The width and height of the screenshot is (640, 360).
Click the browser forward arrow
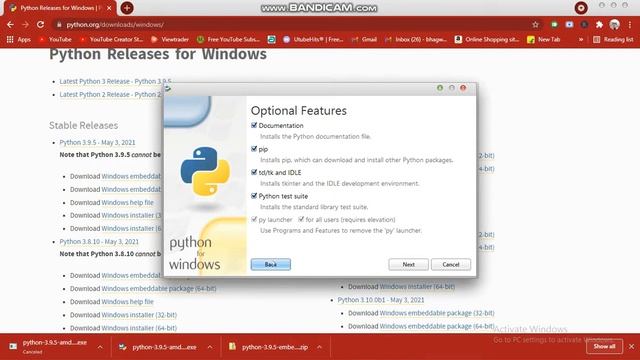[25, 24]
